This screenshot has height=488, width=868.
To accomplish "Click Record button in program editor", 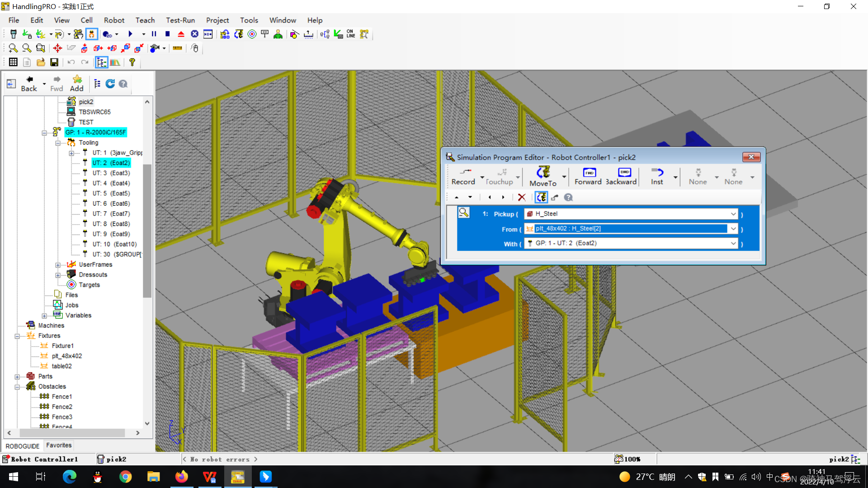I will (x=463, y=177).
